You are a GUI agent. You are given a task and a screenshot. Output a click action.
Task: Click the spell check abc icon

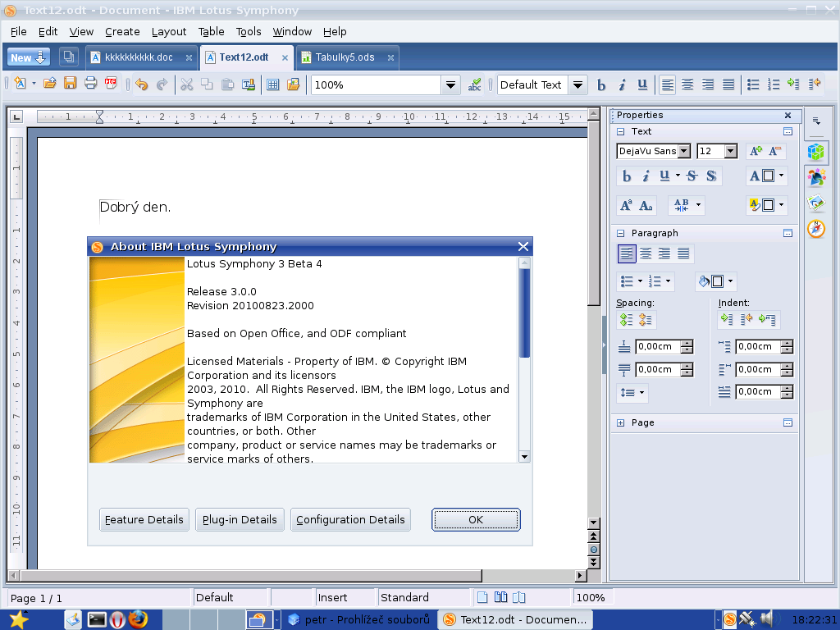(x=475, y=84)
